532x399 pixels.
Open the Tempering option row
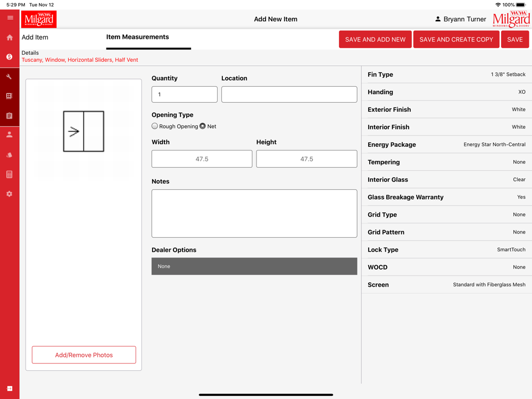[446, 162]
